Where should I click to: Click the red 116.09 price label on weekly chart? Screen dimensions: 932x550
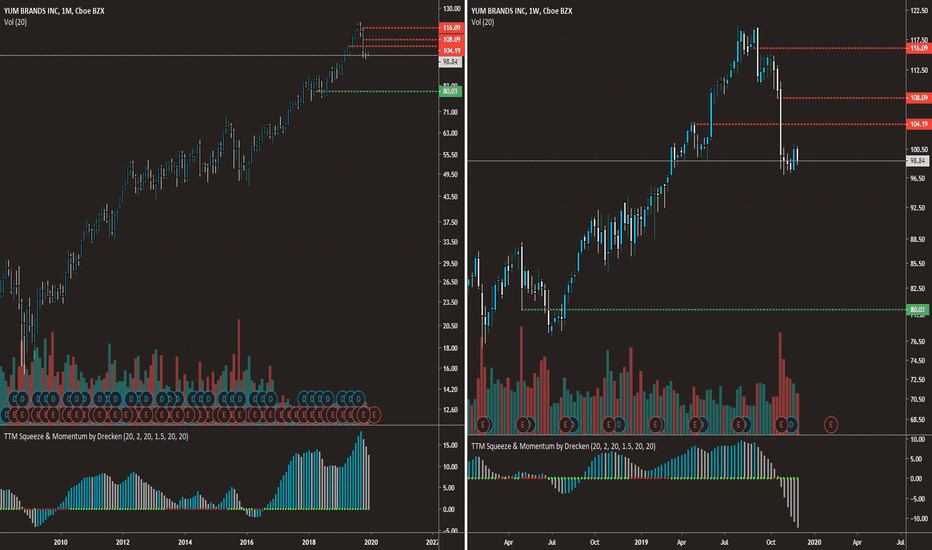click(918, 48)
